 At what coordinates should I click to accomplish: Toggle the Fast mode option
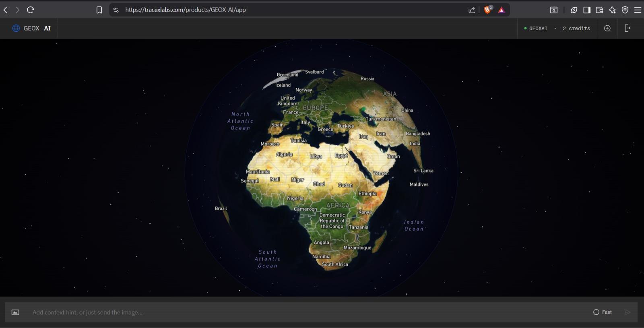pyautogui.click(x=603, y=312)
